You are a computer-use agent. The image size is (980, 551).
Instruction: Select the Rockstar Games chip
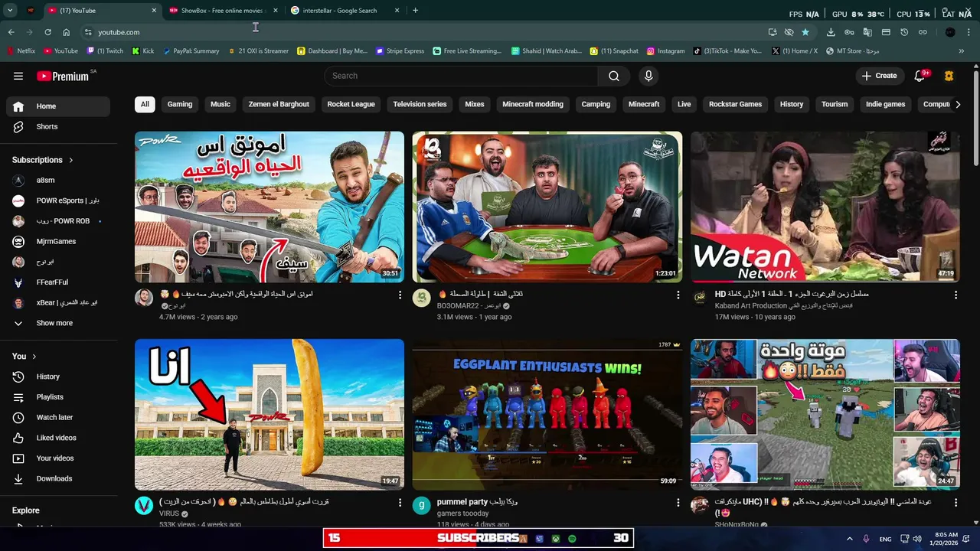point(735,104)
